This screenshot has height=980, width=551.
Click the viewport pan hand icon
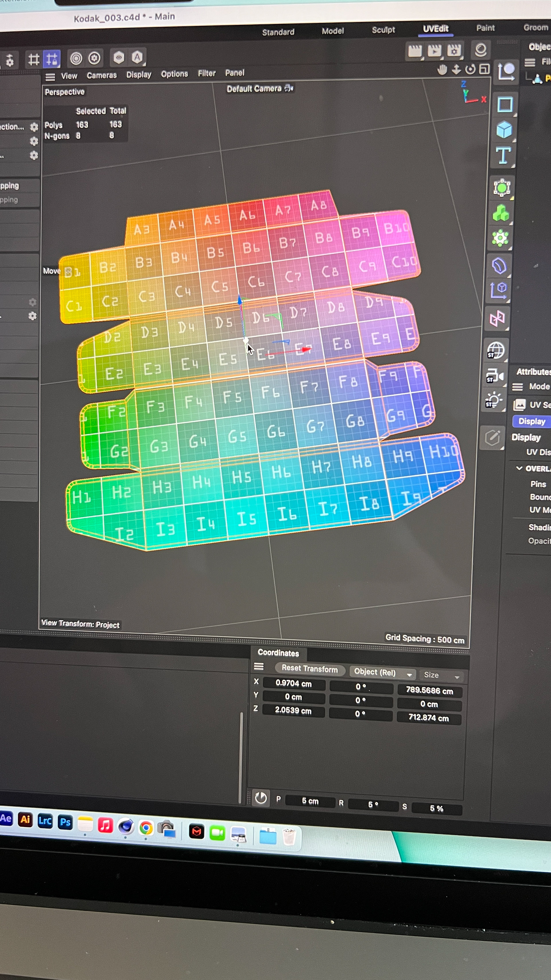click(x=442, y=69)
